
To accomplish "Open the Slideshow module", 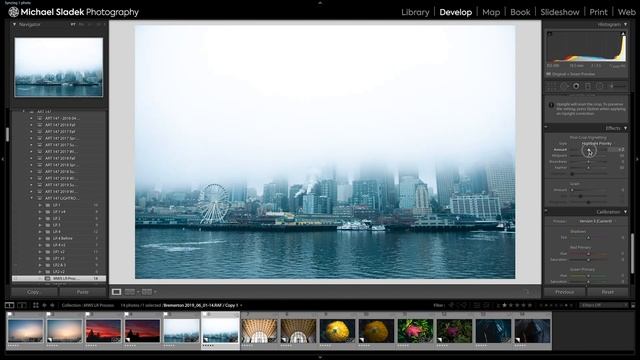I will (560, 12).
